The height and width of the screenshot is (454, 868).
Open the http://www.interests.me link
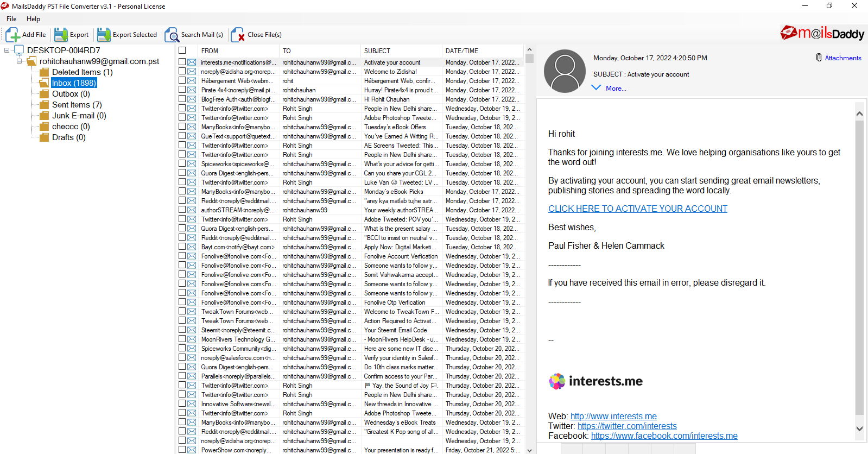point(613,417)
